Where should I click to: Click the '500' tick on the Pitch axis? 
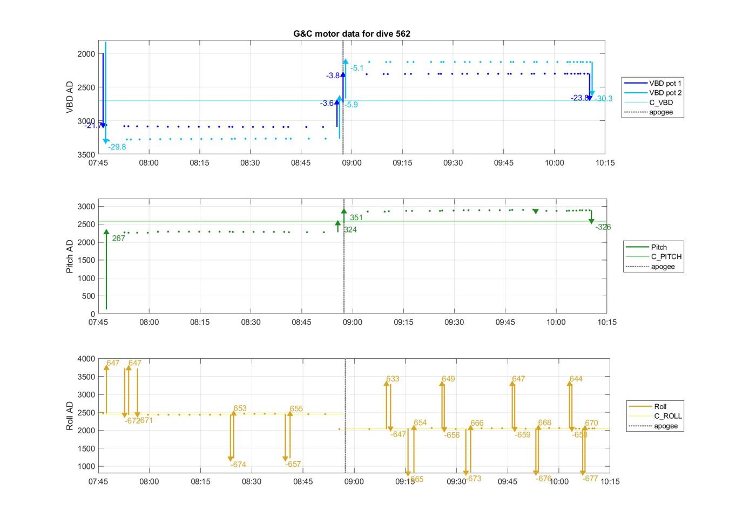(x=89, y=296)
